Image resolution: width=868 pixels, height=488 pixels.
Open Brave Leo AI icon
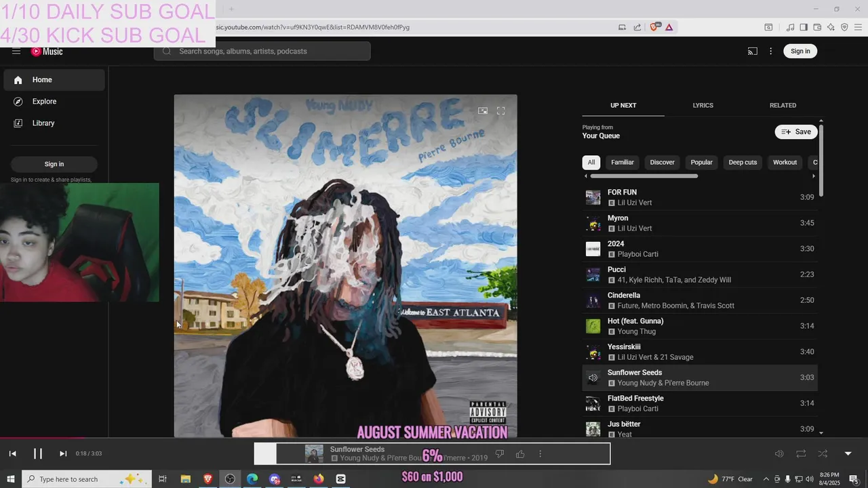(831, 27)
